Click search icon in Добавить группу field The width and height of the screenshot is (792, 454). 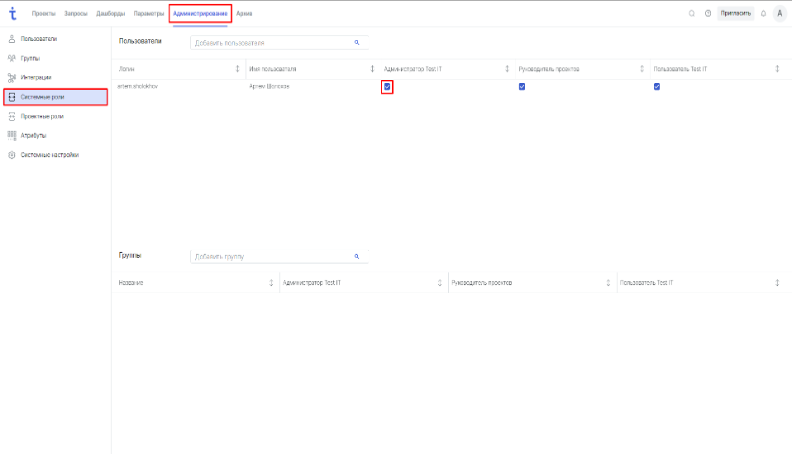point(357,257)
